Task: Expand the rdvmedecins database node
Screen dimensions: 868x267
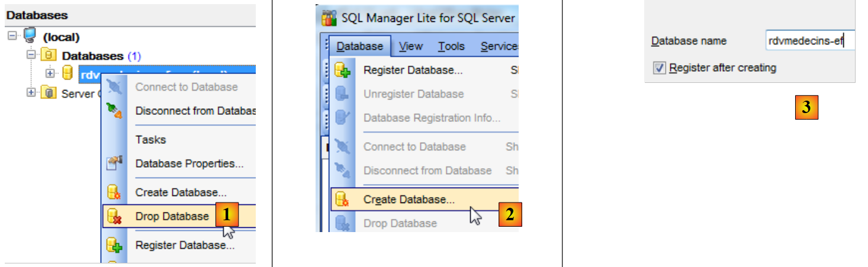Action: pos(50,73)
